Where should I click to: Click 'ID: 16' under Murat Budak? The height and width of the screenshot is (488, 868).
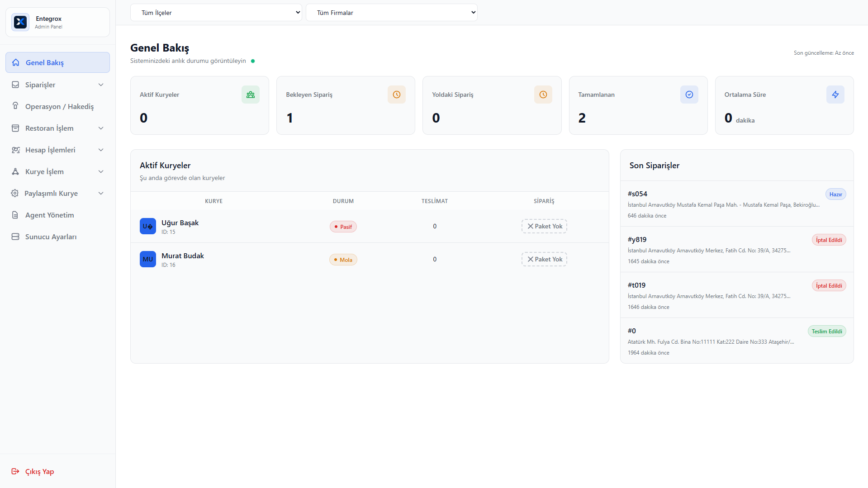click(x=168, y=265)
